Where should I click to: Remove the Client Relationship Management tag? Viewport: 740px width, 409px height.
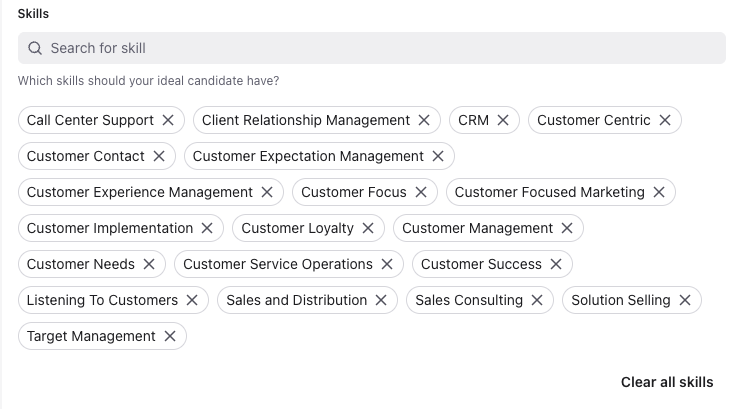[424, 120]
